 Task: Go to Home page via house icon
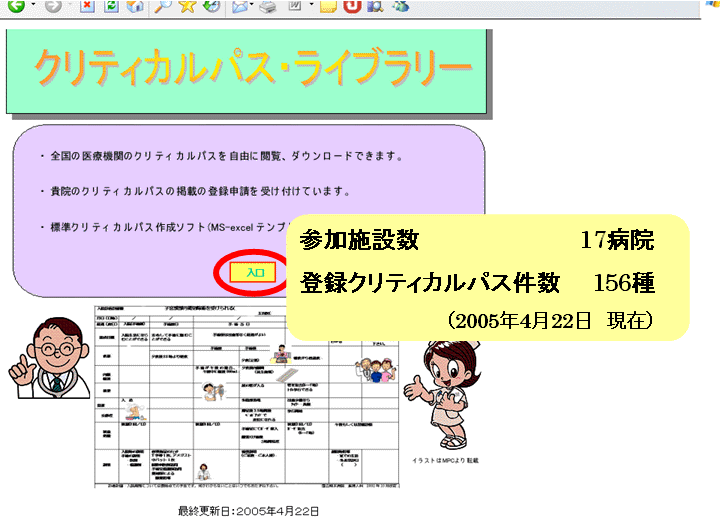click(135, 6)
